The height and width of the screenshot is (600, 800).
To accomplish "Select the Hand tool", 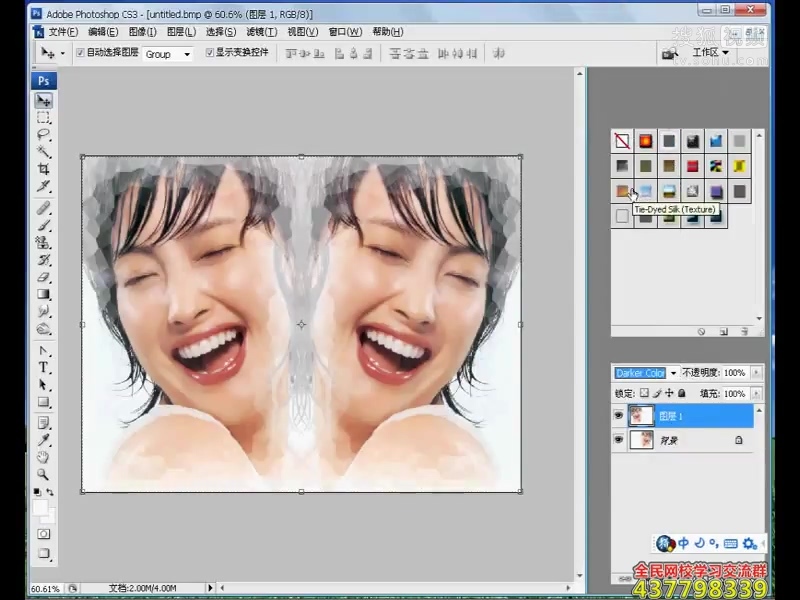I will (x=44, y=457).
